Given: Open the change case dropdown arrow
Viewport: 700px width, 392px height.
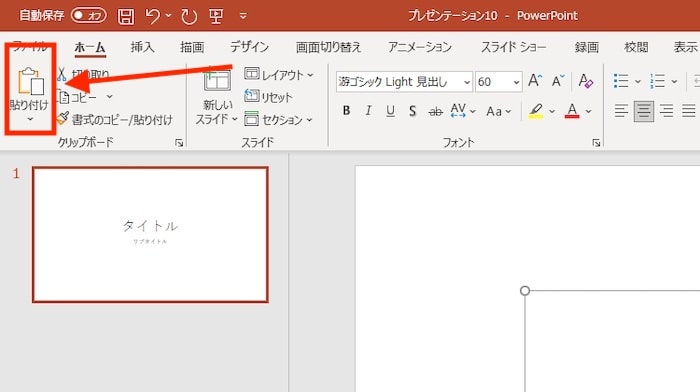Looking at the screenshot, I should pyautogui.click(x=508, y=111).
